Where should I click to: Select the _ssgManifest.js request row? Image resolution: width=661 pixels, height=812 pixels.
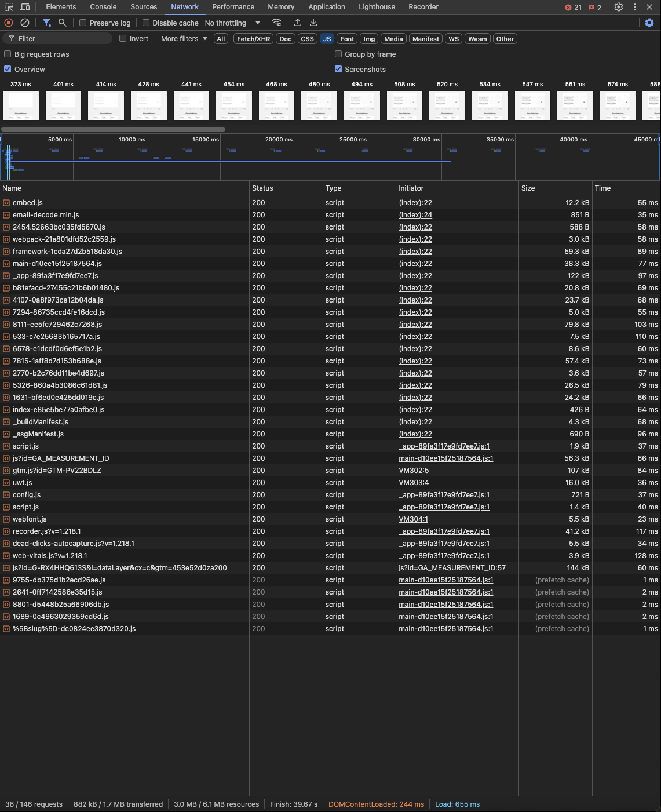330,434
